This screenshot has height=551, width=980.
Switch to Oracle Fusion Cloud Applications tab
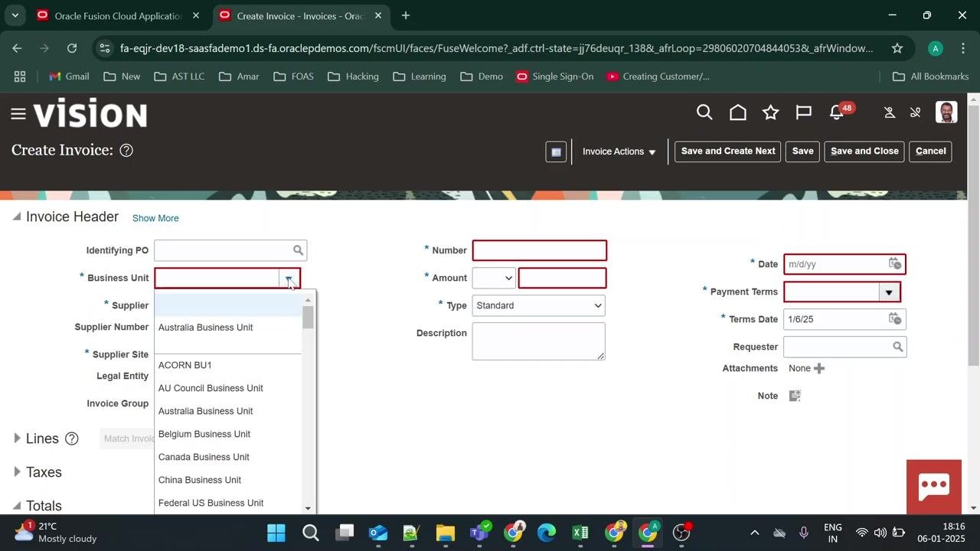click(x=118, y=15)
